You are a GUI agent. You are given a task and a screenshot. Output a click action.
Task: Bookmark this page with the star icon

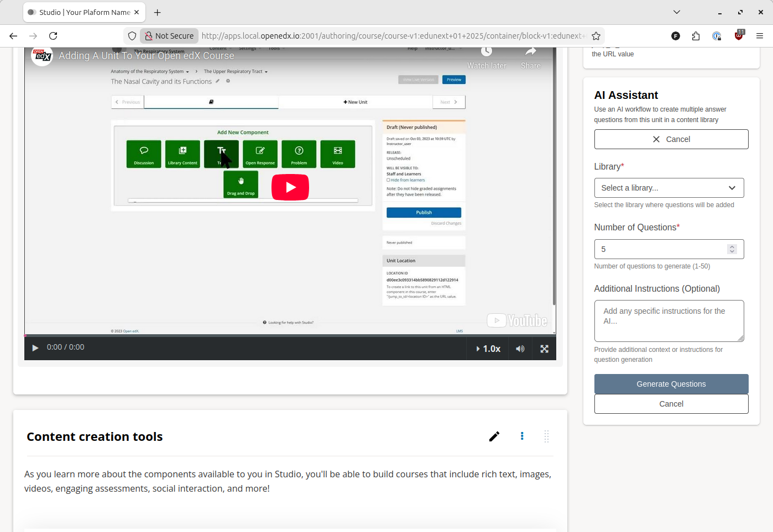(x=596, y=36)
